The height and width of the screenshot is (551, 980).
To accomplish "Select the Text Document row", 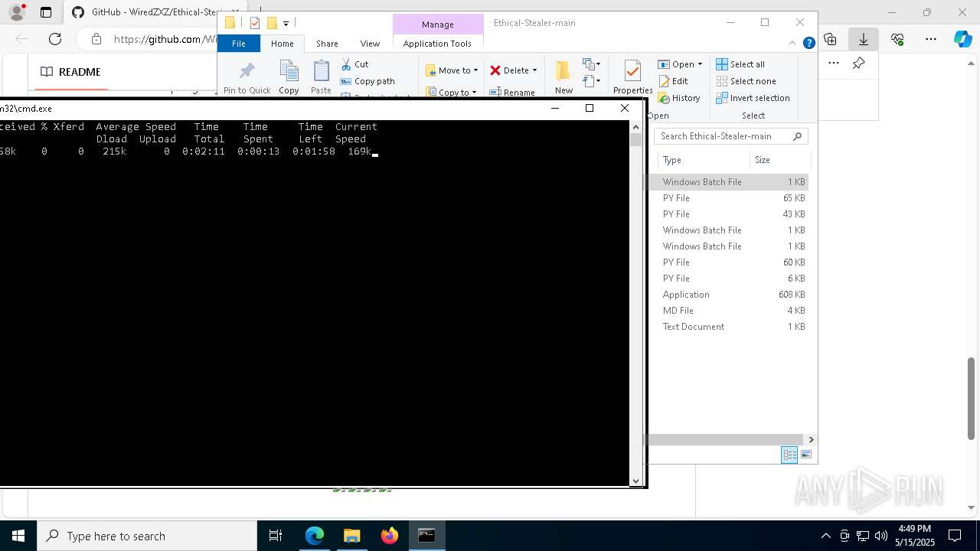I will tap(727, 327).
